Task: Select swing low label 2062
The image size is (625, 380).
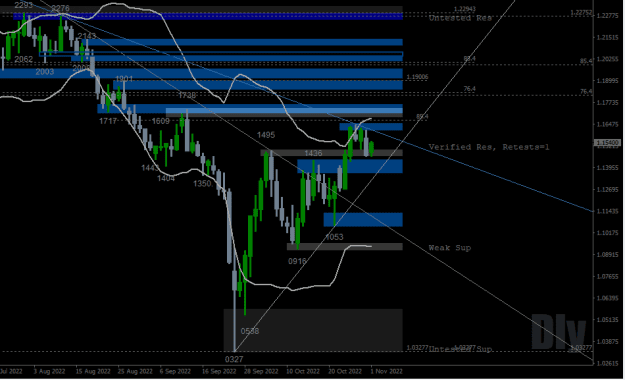Action: tap(24, 59)
